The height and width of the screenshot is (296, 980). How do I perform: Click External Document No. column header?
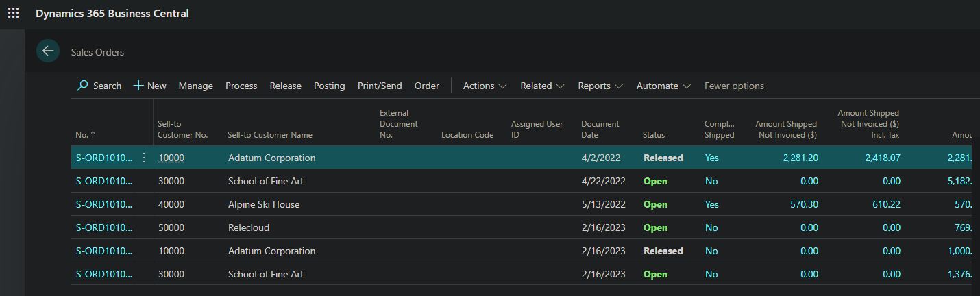(x=399, y=124)
